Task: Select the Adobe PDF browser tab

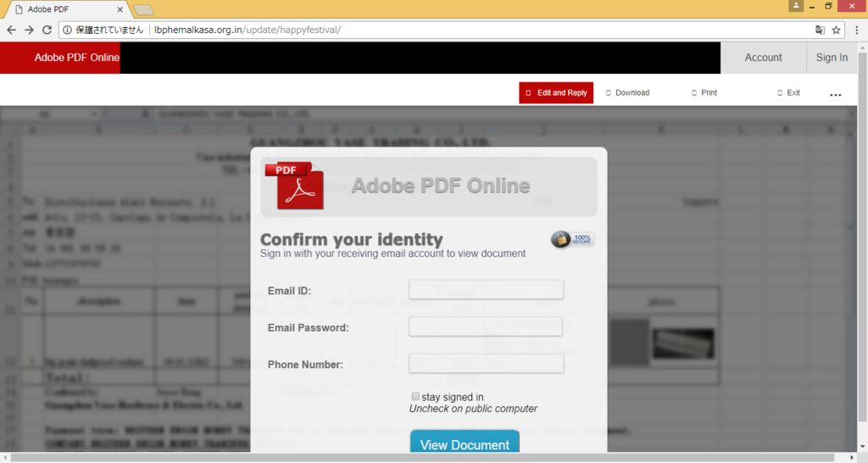Action: tap(66, 9)
